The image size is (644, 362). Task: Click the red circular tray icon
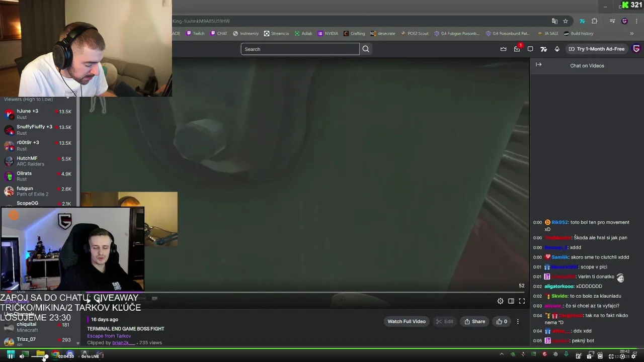[544, 354]
